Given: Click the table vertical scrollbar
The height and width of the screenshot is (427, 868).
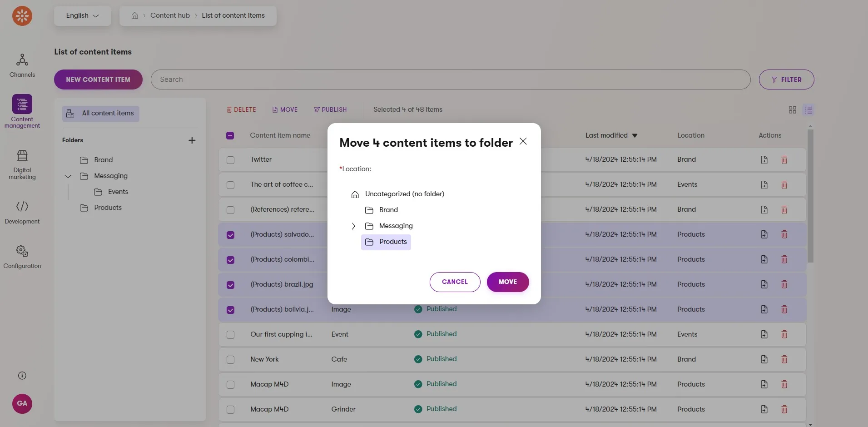Looking at the screenshot, I should point(810,196).
